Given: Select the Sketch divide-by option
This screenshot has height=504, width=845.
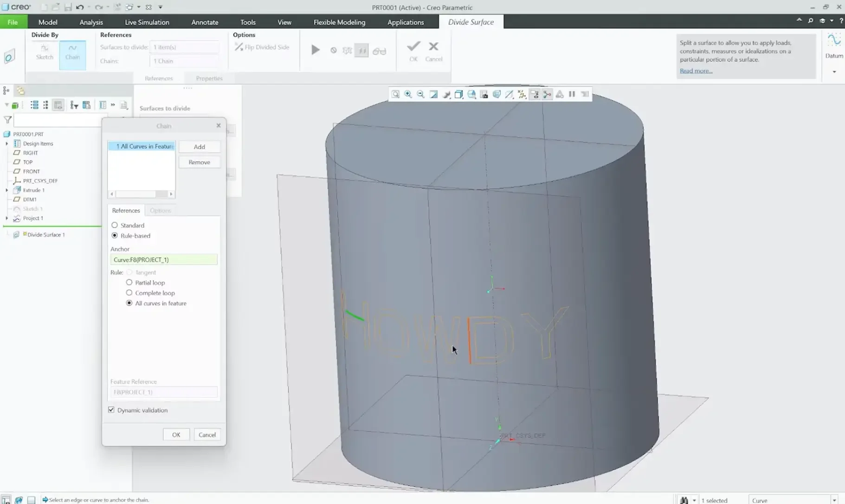Looking at the screenshot, I should click(x=45, y=52).
